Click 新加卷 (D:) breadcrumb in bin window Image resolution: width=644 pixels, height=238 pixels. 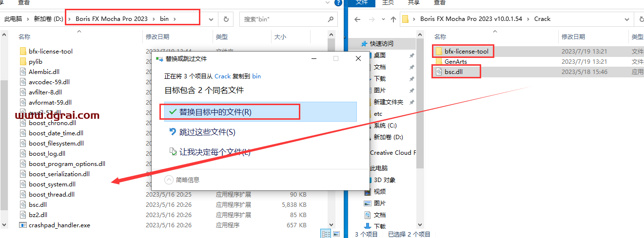48,19
